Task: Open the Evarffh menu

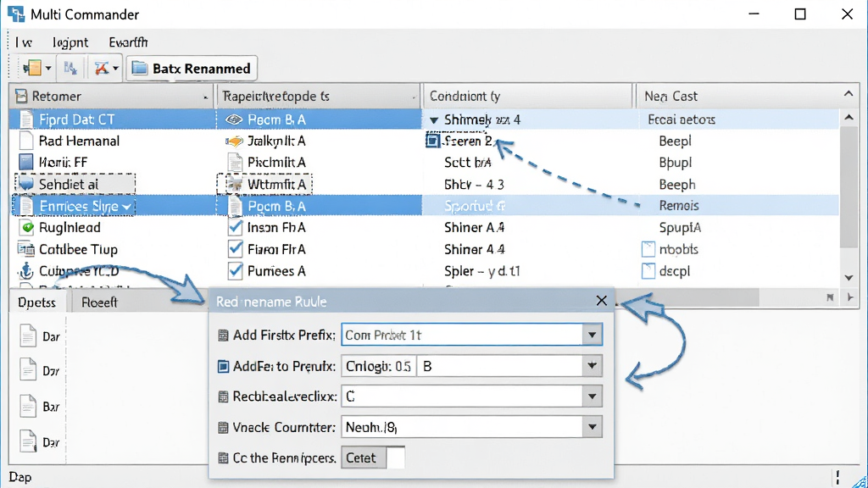Action: click(x=128, y=42)
